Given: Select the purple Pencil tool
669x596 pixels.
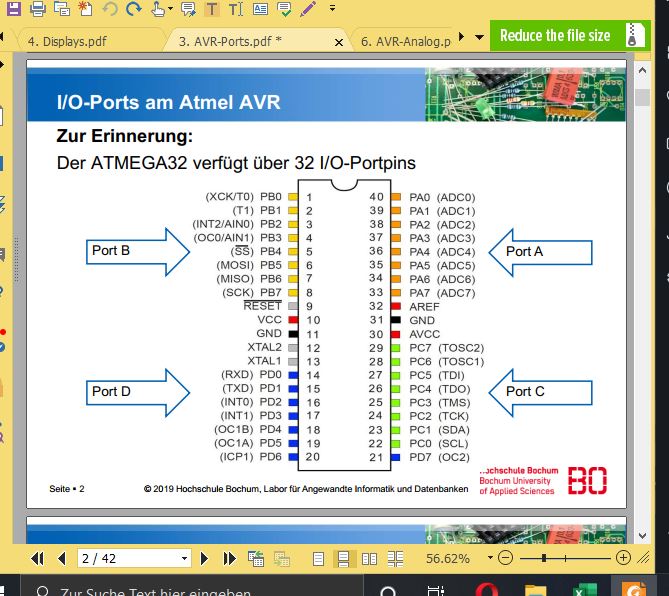Looking at the screenshot, I should coord(308,9).
